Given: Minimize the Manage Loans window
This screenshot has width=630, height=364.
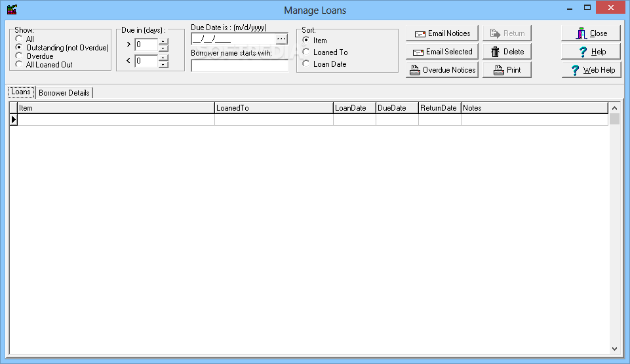Looking at the screenshot, I should point(570,8).
